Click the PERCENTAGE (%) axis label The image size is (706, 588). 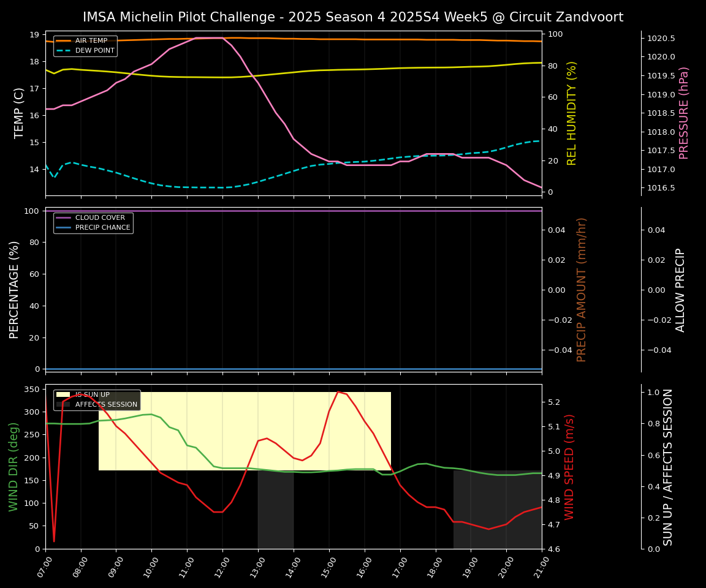[x=15, y=290]
